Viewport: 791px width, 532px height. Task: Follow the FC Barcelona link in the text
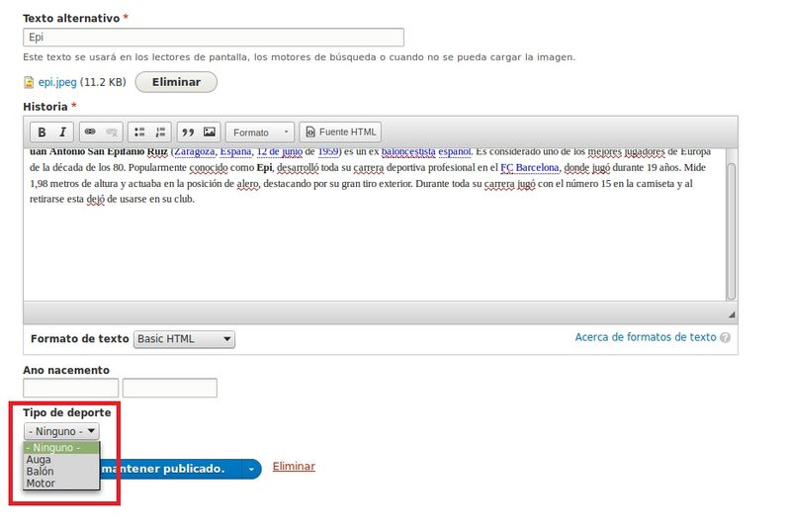tap(529, 167)
